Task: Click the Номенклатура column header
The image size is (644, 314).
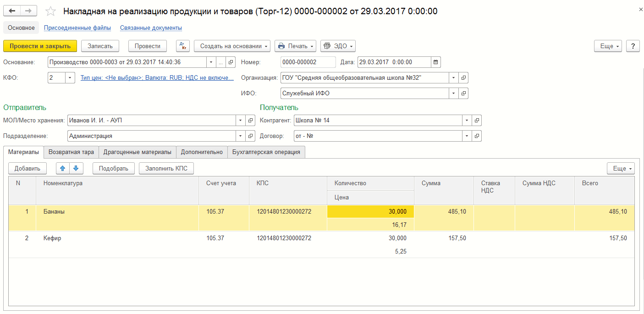Action: pyautogui.click(x=117, y=190)
